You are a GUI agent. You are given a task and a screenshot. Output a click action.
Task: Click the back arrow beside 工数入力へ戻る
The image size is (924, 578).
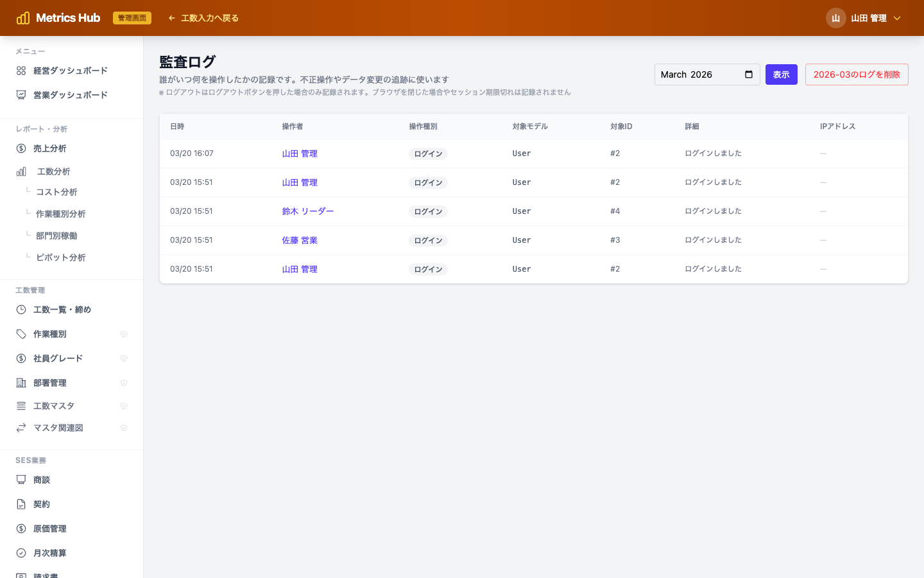click(x=171, y=18)
